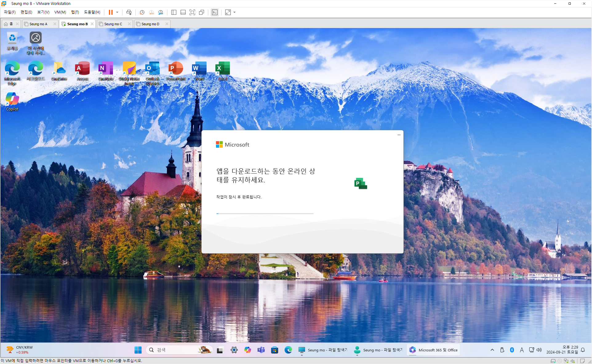Image resolution: width=592 pixels, height=364 pixels.
Task: Expand the stretch guest dropdown arrow
Action: pyautogui.click(x=234, y=12)
